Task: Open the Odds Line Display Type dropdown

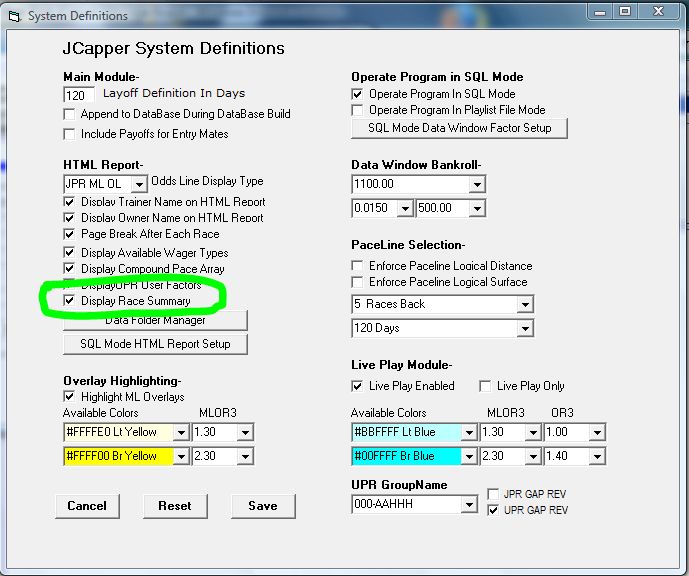Action: pos(139,184)
